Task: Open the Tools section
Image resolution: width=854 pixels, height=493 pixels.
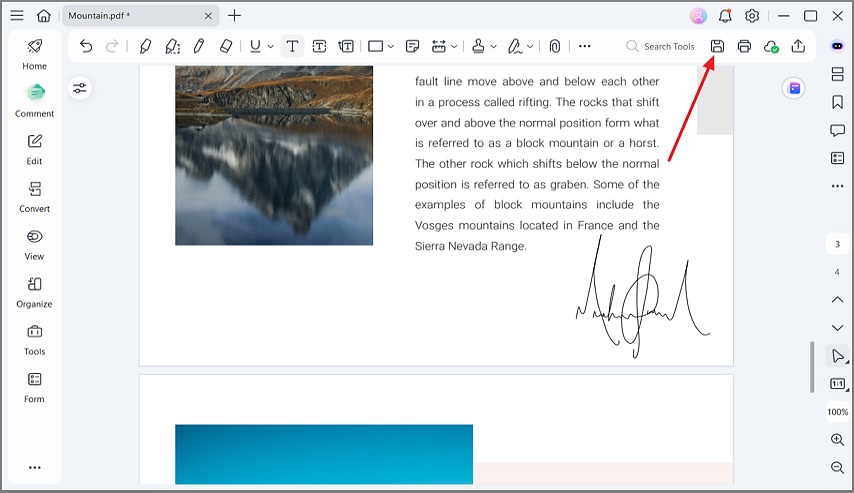Action: 34,339
